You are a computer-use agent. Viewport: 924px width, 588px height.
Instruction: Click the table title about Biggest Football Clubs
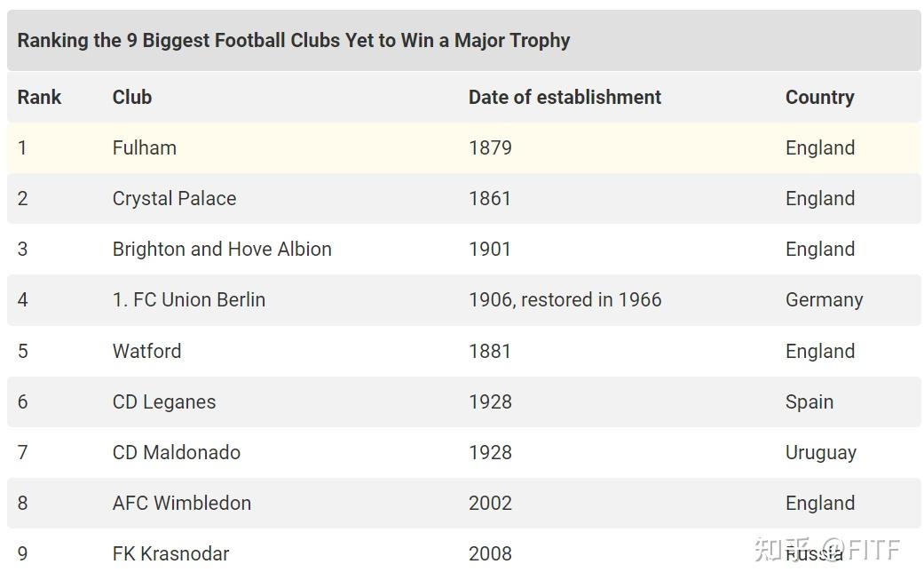point(294,41)
